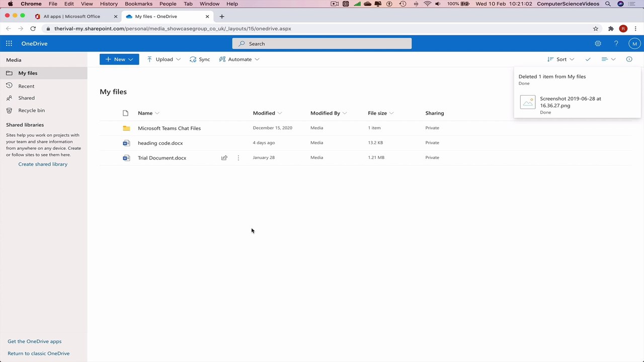Image resolution: width=644 pixels, height=362 pixels.
Task: Click the Chrome address bar URL
Action: click(173, 29)
